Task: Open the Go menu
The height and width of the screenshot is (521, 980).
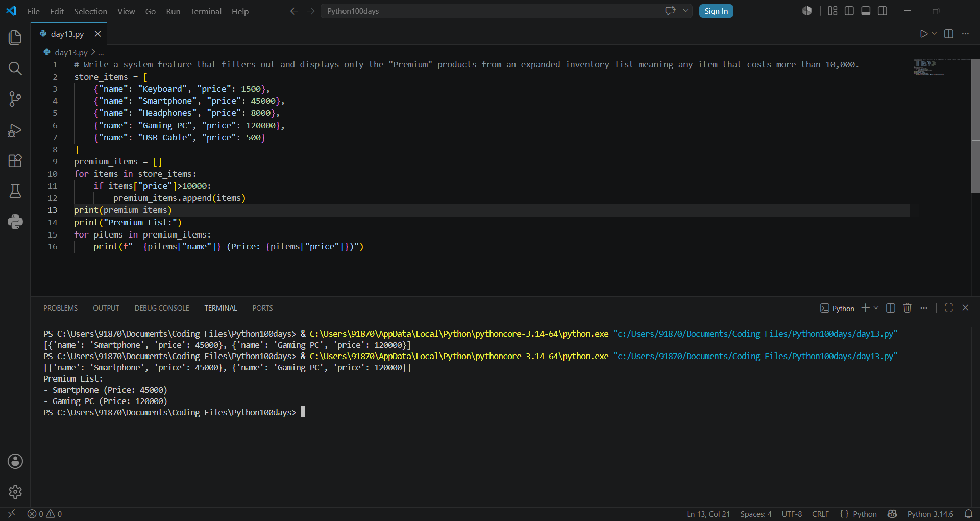Action: pos(151,11)
